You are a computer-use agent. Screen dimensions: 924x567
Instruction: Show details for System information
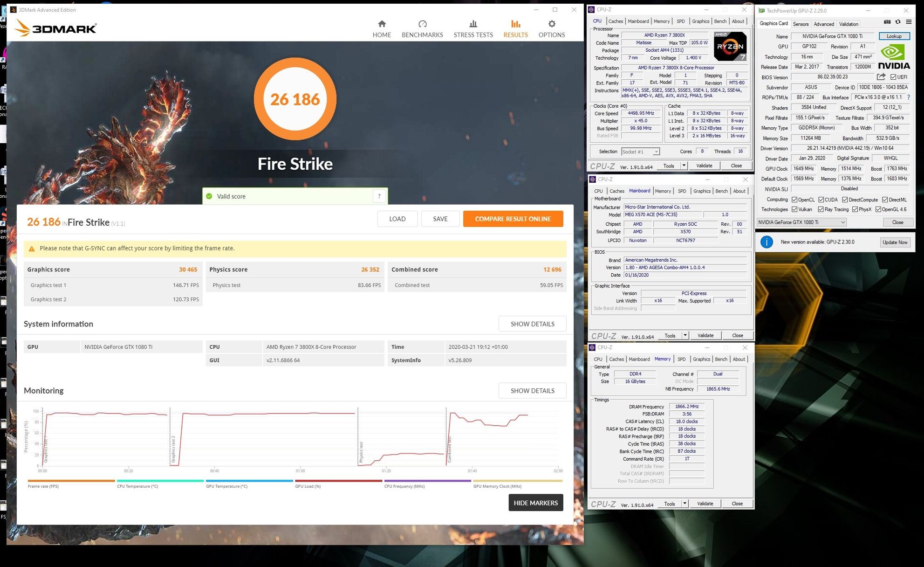[532, 324]
